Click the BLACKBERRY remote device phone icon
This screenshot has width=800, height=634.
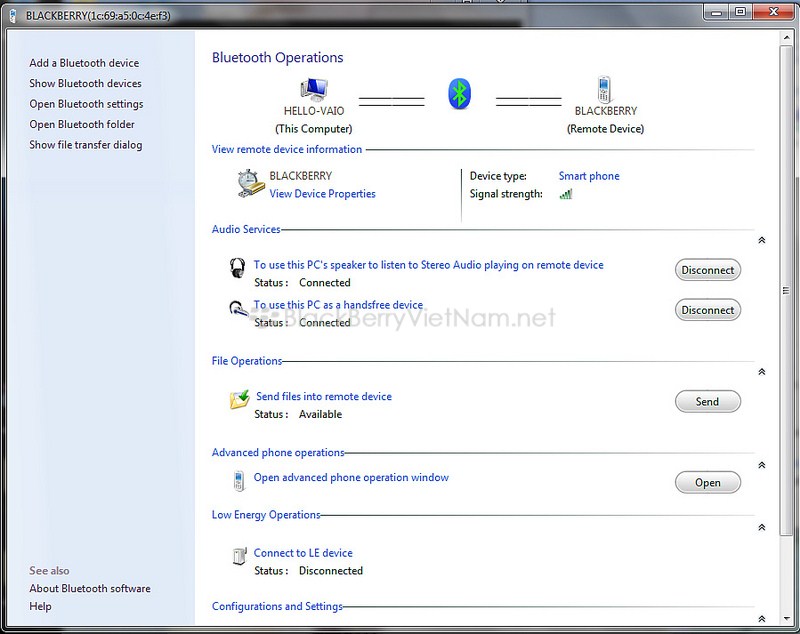point(604,89)
